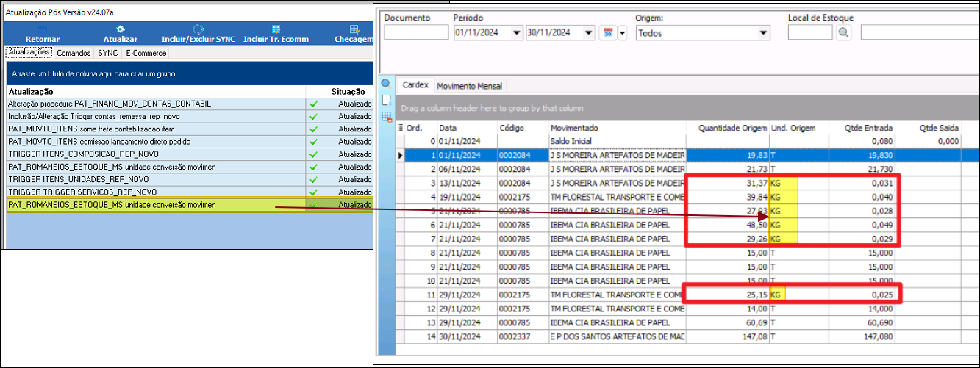
Task: Click Incluir Tr. Ecomm toolbar button
Action: click(276, 34)
